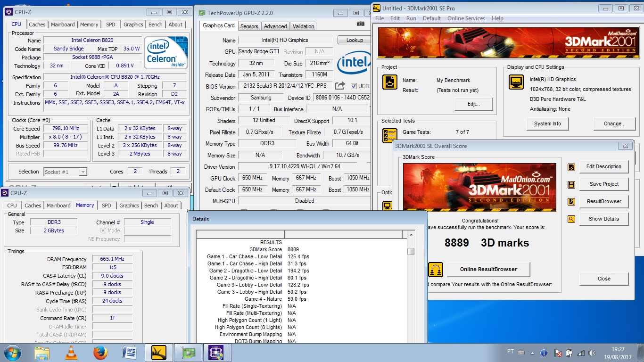Launch VLC media player from taskbar
This screenshot has height=362, width=644.
point(71,353)
